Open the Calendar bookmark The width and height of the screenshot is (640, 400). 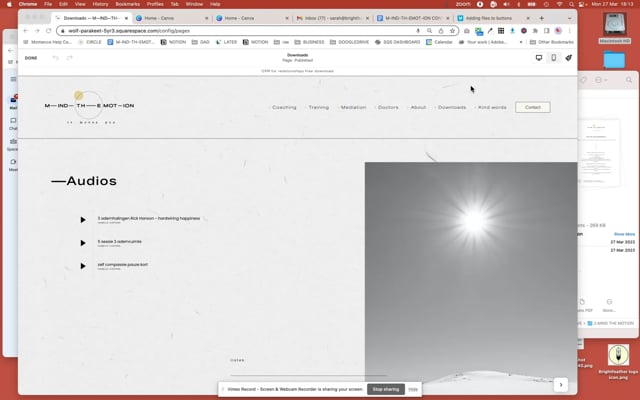point(439,42)
